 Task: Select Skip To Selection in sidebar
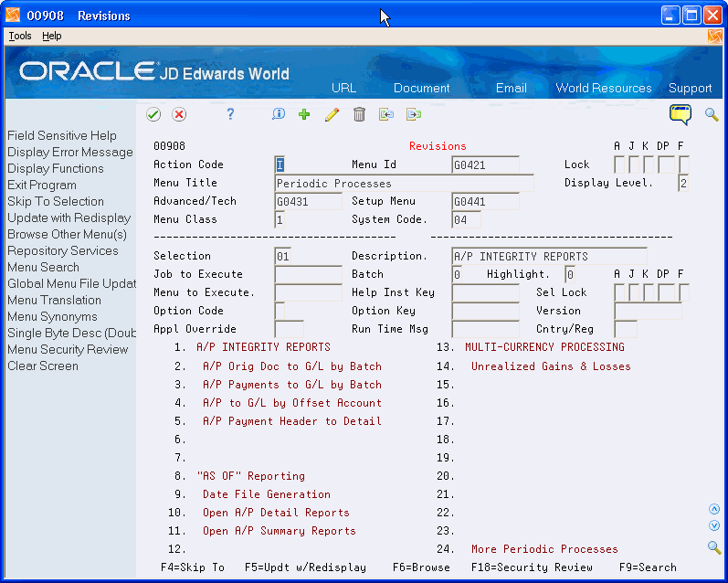[x=55, y=201]
